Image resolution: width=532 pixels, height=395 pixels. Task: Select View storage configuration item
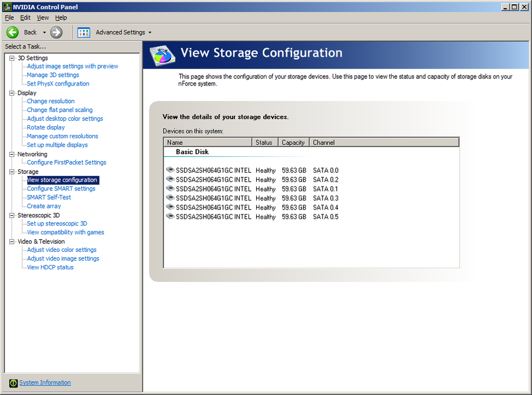(63, 180)
